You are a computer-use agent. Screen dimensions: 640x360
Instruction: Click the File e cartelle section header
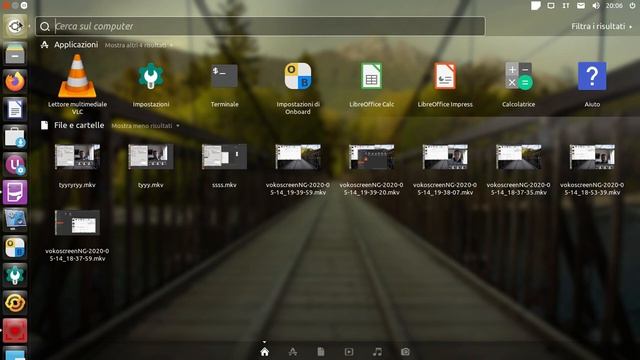[x=79, y=125]
